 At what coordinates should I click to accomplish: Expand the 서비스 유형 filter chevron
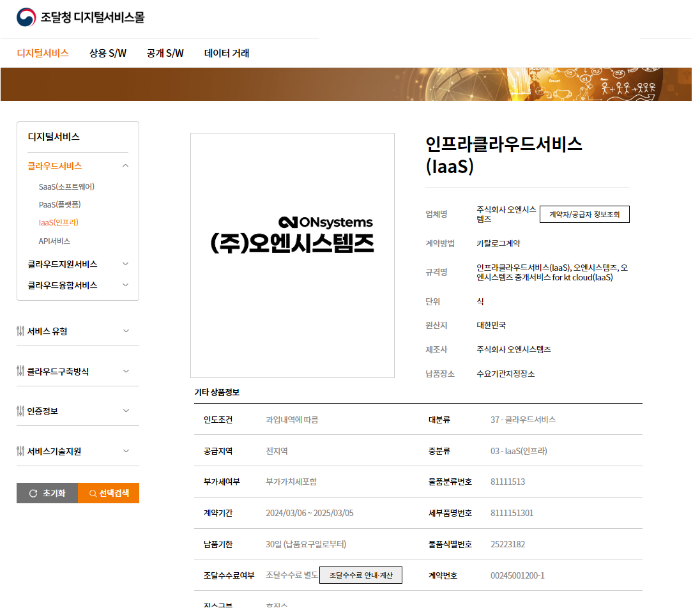pos(126,331)
